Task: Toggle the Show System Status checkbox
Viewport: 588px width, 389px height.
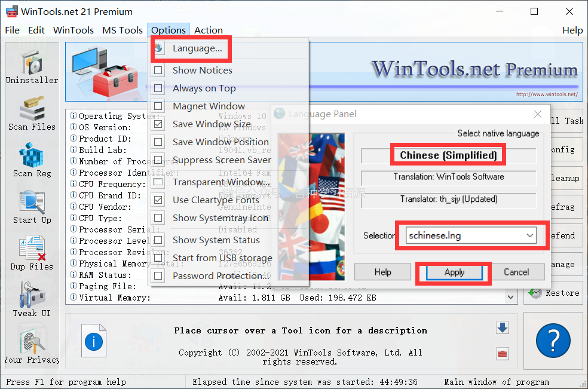Action: click(x=158, y=240)
